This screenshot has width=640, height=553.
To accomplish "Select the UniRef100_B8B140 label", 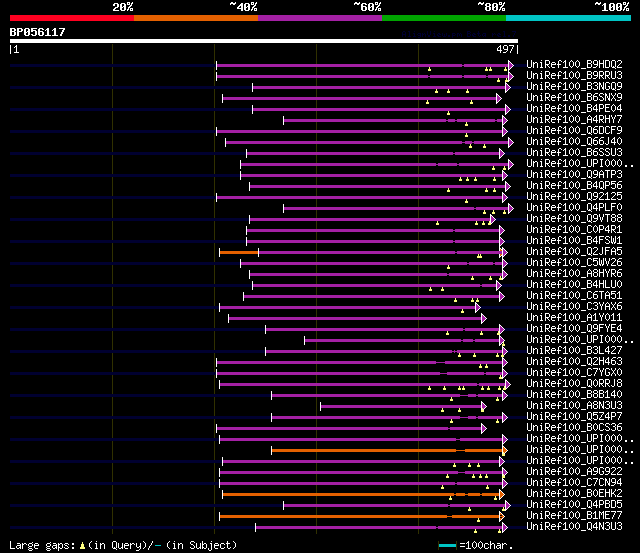I will click(x=574, y=395).
